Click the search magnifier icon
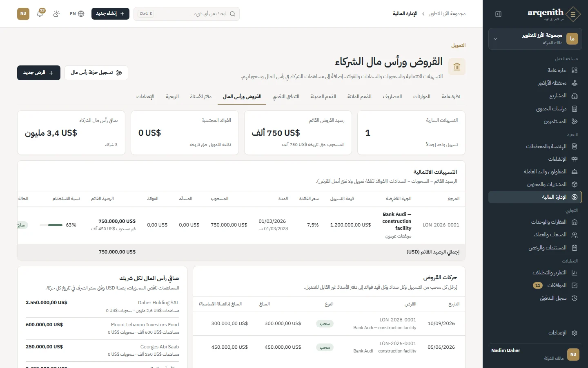This screenshot has width=588, height=368. tap(232, 14)
